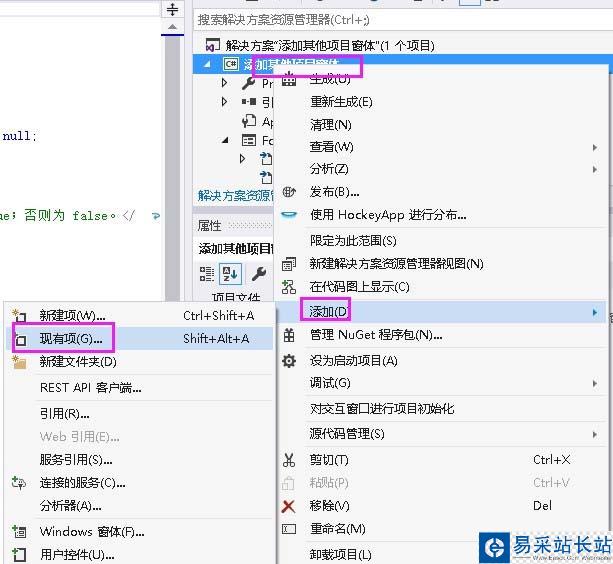
Task: Click the Form node icon in tree
Action: 249,140
